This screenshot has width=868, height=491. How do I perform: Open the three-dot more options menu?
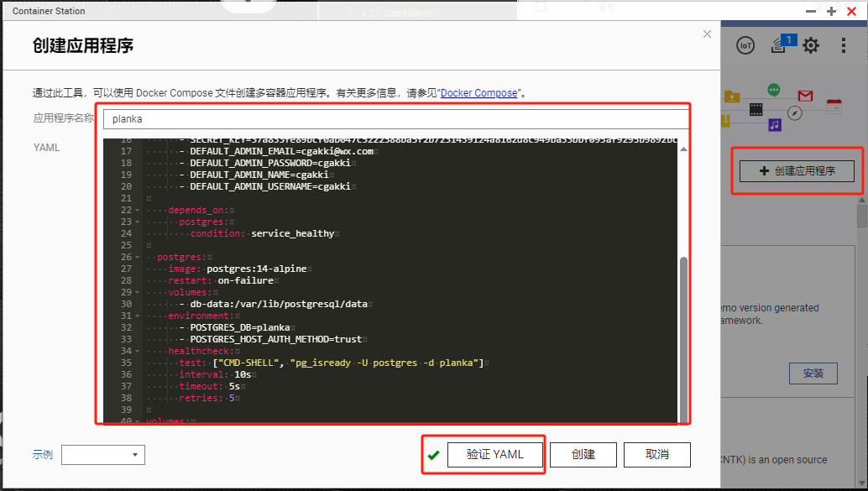tap(843, 45)
